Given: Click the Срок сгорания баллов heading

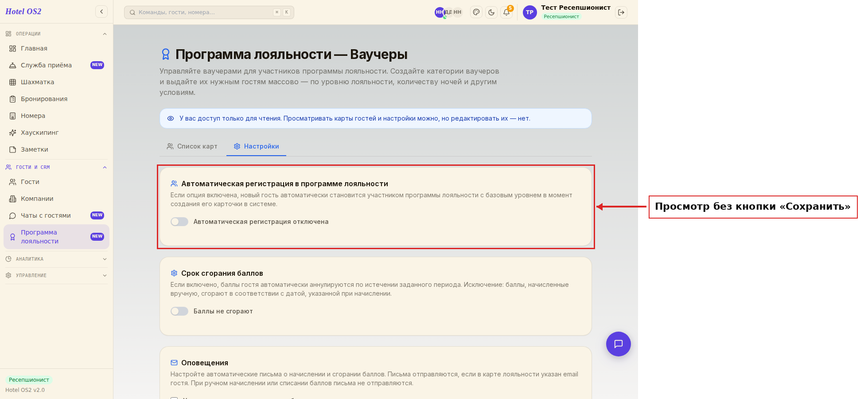Looking at the screenshot, I should click(x=222, y=273).
